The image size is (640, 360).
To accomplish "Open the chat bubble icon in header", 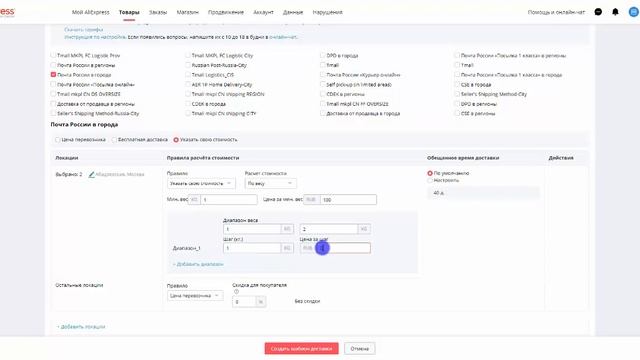I will coord(598,12).
